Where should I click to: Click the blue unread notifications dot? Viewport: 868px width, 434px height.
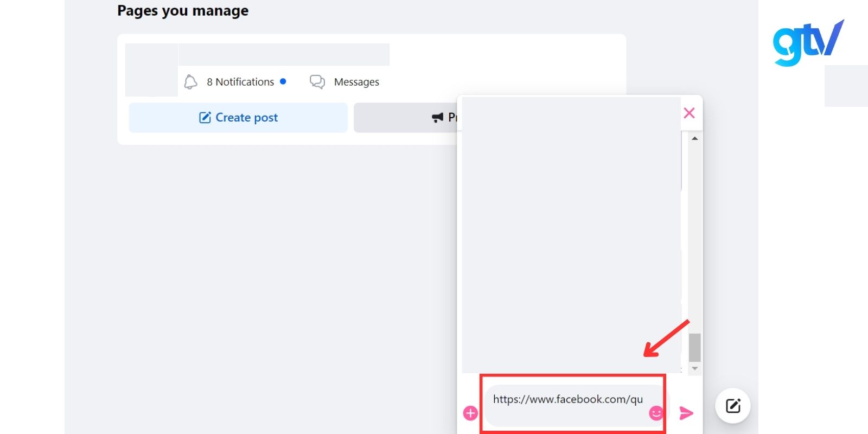pyautogui.click(x=283, y=81)
